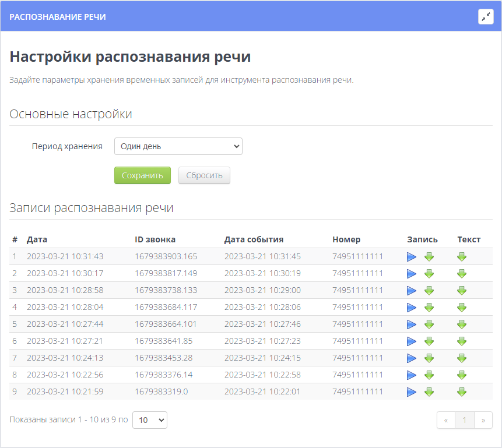Go to the next page of records
Image resolution: width=502 pixels, height=448 pixels.
click(483, 420)
